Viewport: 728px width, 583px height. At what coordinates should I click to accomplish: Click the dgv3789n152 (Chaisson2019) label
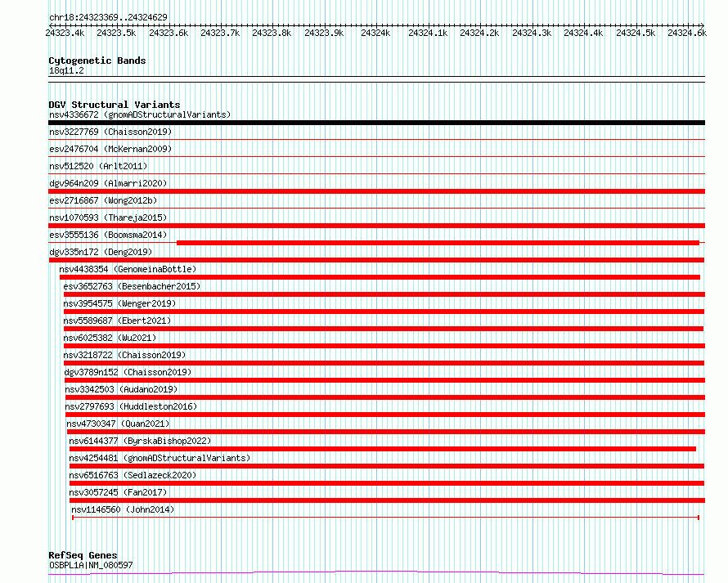[x=128, y=372]
